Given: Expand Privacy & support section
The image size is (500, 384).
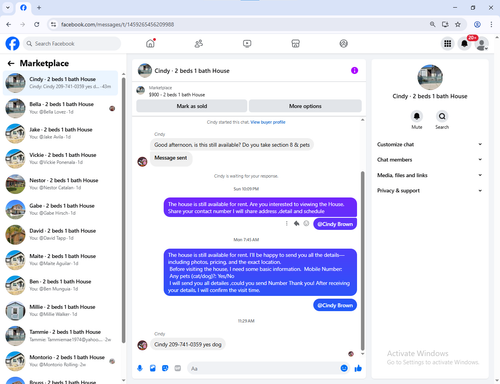Looking at the screenshot, I should click(x=430, y=191).
